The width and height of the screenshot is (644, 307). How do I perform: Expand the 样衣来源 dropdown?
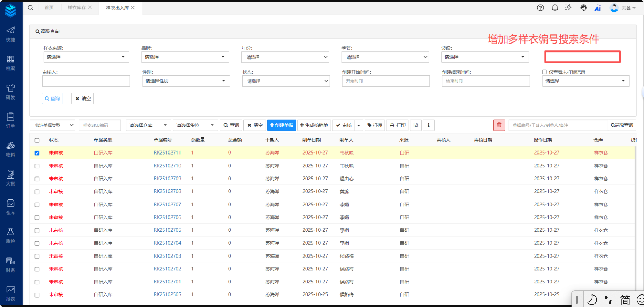[x=86, y=57]
